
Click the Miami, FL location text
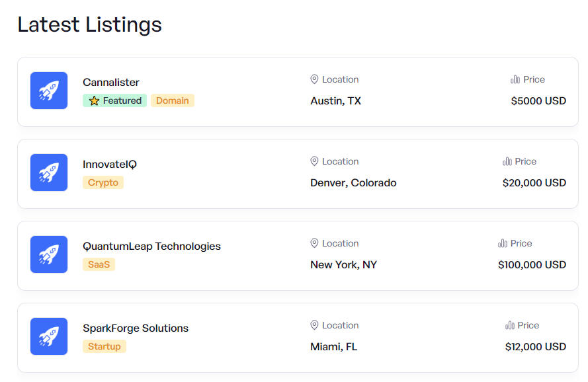pos(333,347)
